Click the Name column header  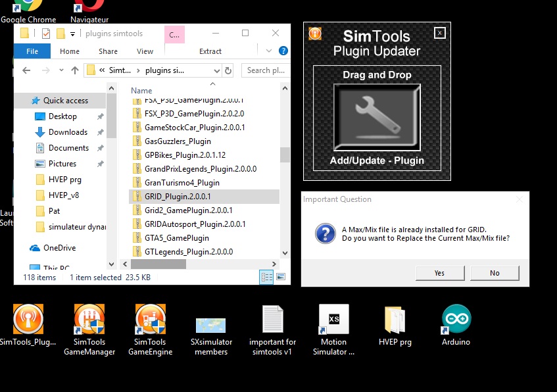pos(141,91)
